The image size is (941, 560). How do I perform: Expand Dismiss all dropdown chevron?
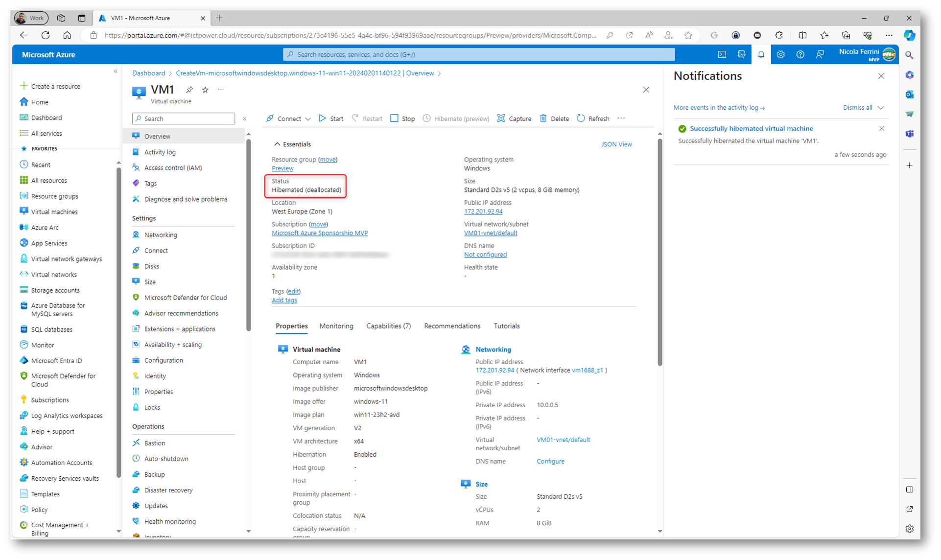click(881, 108)
